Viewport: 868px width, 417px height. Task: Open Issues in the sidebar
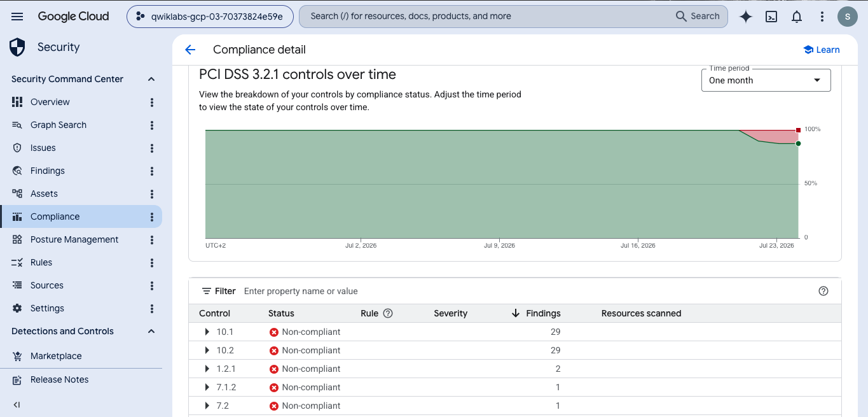click(x=43, y=148)
